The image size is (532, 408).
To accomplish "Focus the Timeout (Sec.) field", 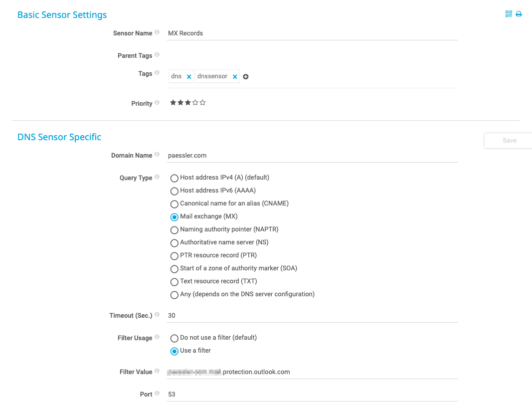I will point(312,316).
